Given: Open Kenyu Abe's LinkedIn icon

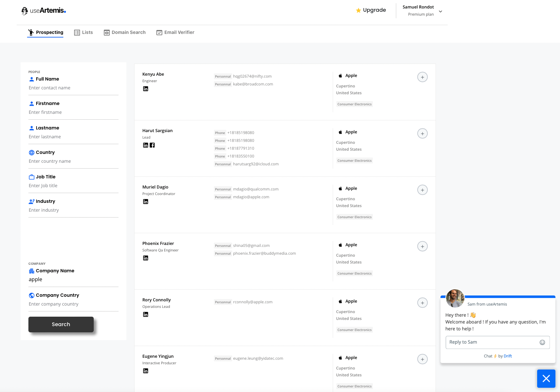Looking at the screenshot, I should coord(146,89).
